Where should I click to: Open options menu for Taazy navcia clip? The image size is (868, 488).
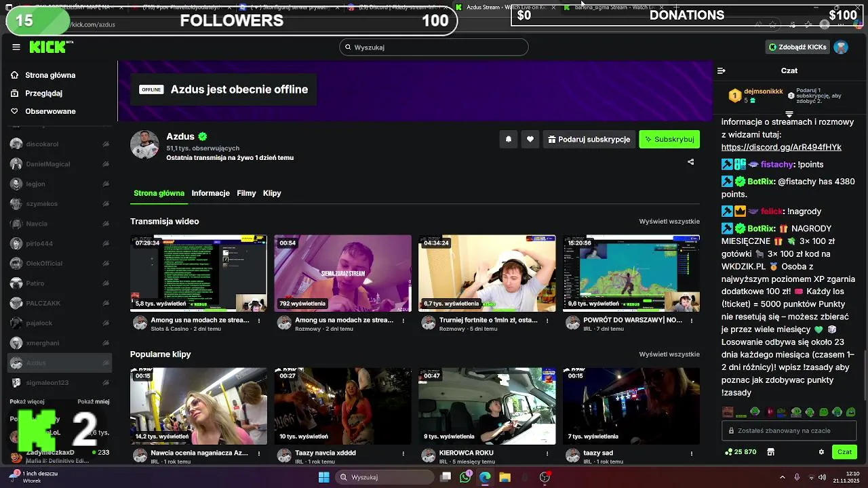[x=403, y=453]
